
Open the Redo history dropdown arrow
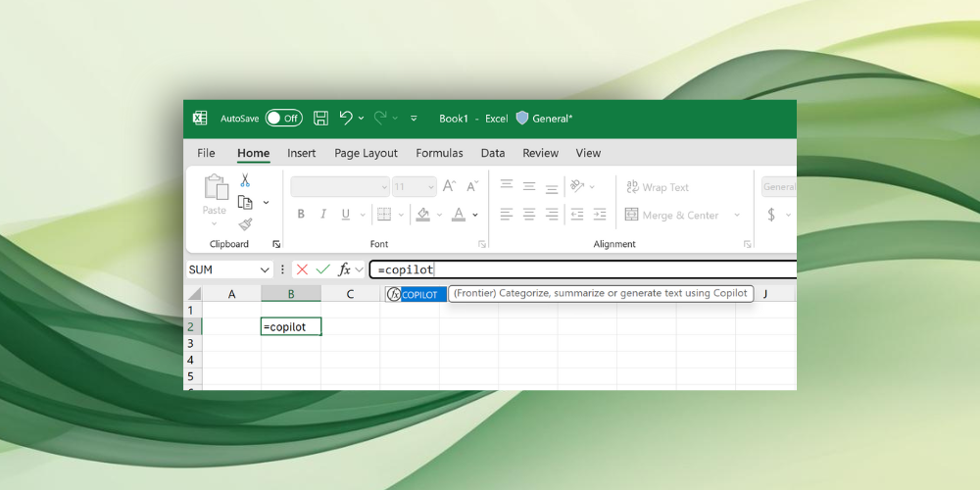tap(395, 119)
